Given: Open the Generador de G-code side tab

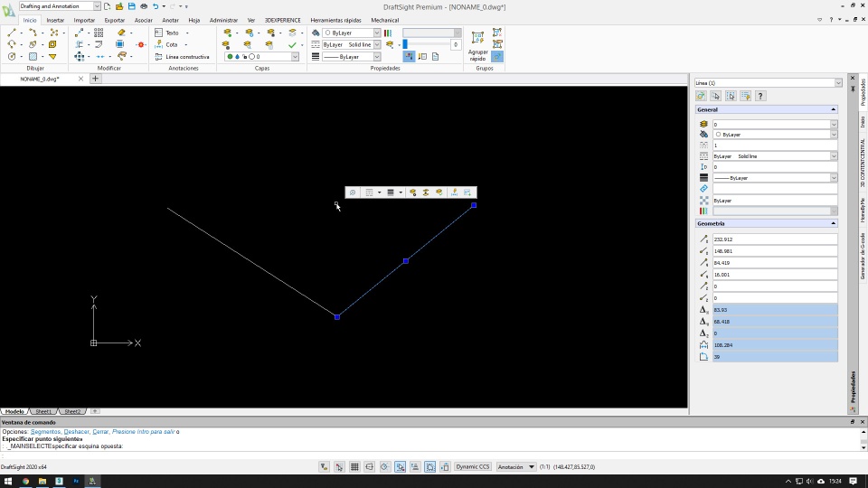Looking at the screenshot, I should [863, 256].
